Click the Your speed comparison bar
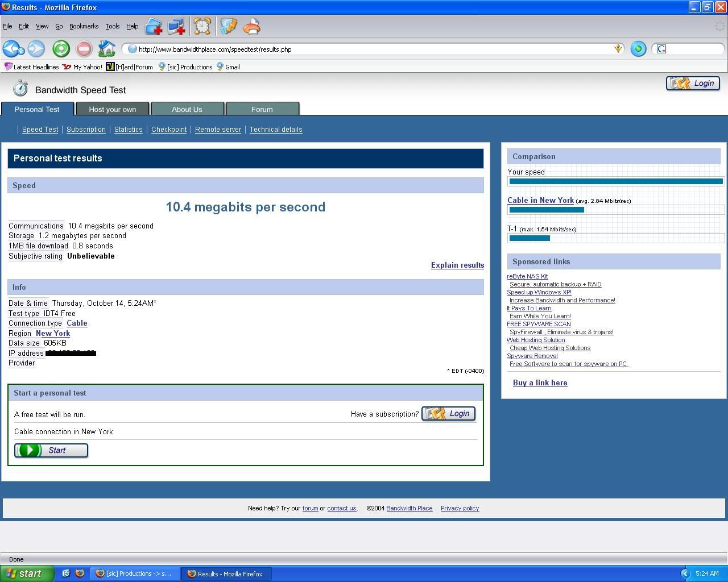The image size is (728, 582). click(616, 181)
